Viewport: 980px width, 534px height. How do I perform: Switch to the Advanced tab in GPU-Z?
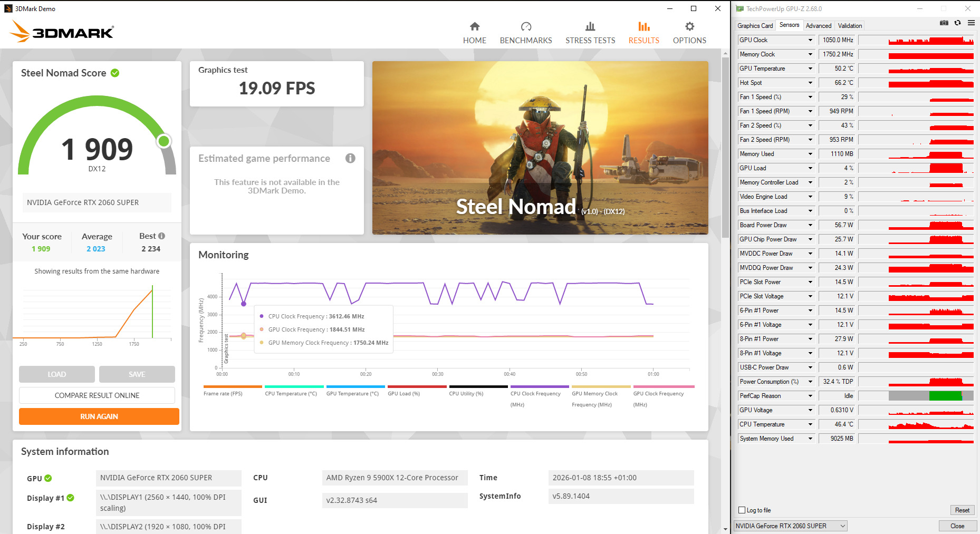click(x=818, y=25)
